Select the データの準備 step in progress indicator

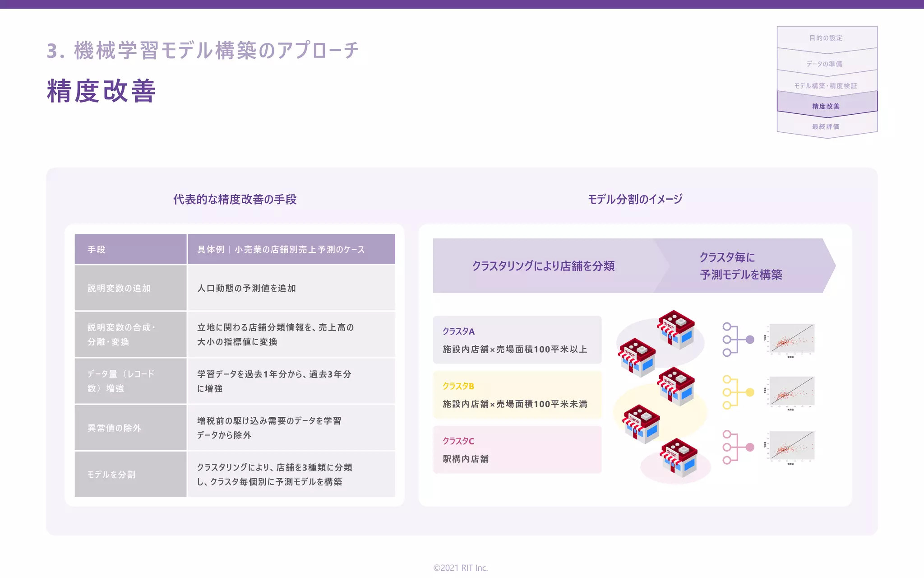(x=827, y=64)
